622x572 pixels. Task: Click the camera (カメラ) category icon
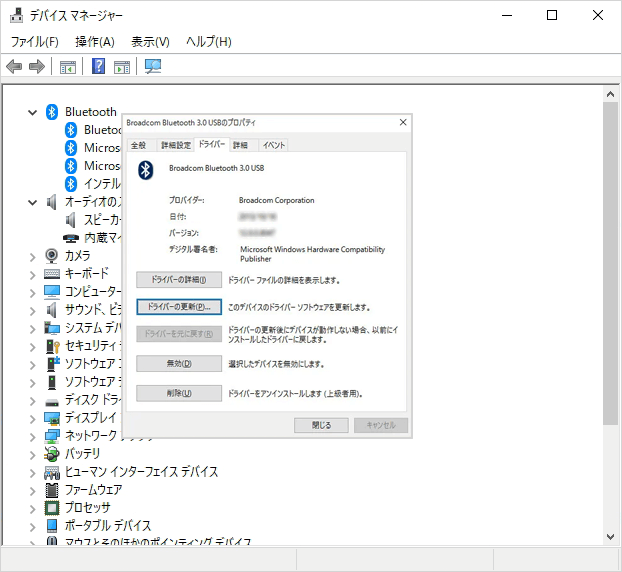pyautogui.click(x=52, y=256)
